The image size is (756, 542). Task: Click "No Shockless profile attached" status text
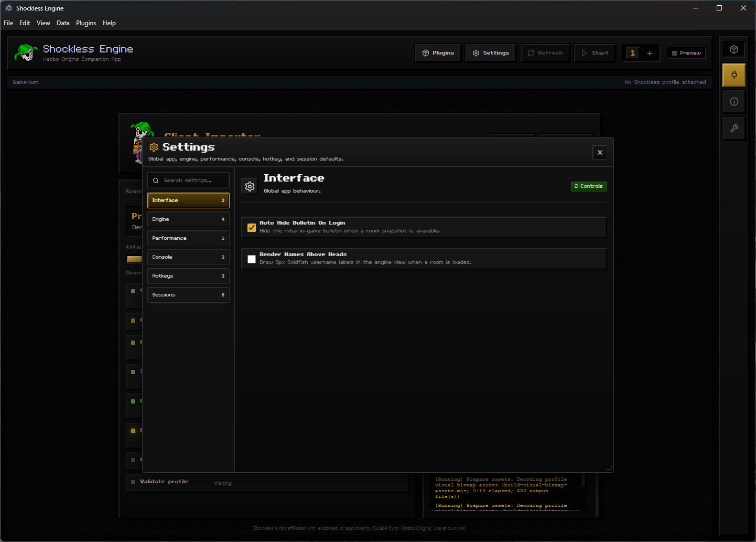coord(665,82)
